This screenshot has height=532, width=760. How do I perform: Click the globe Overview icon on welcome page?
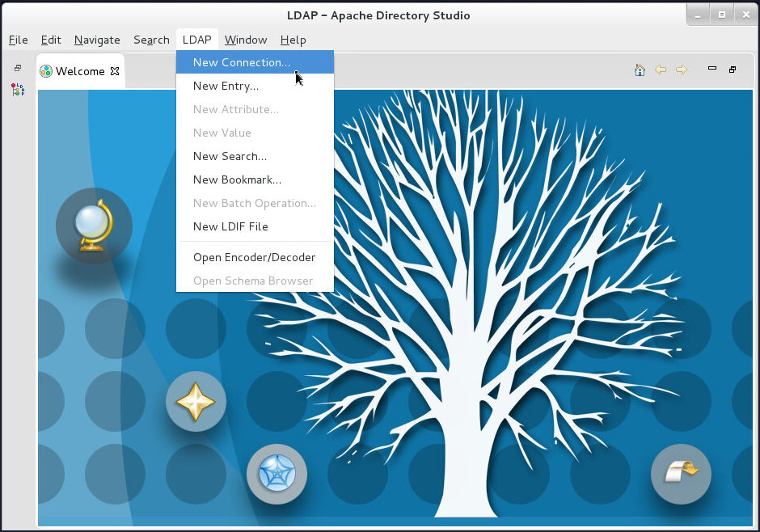pos(94,226)
